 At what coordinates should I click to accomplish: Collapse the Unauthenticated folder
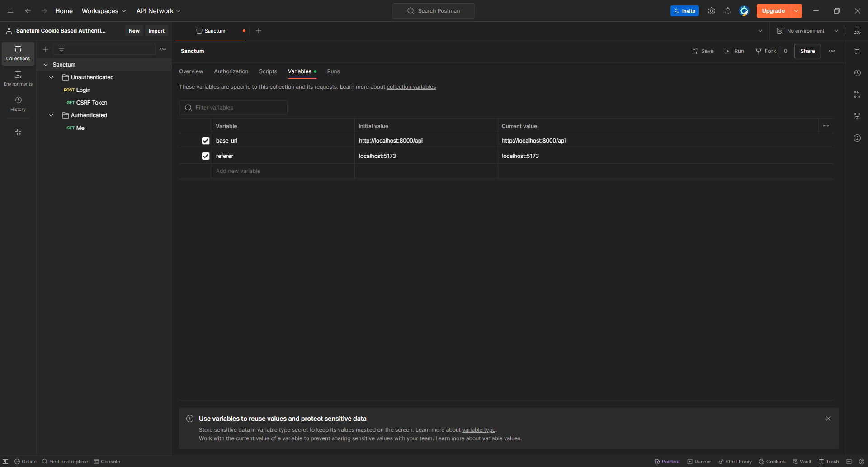(52, 77)
